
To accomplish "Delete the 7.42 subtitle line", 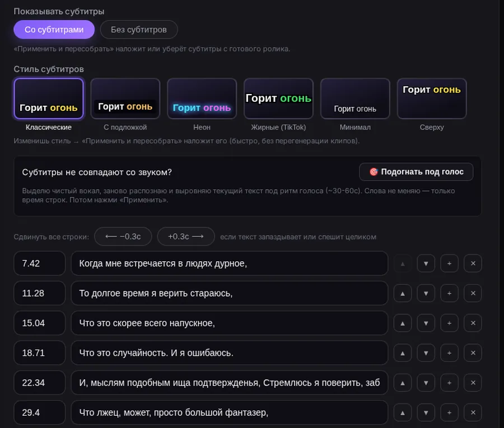I will coord(473,264).
